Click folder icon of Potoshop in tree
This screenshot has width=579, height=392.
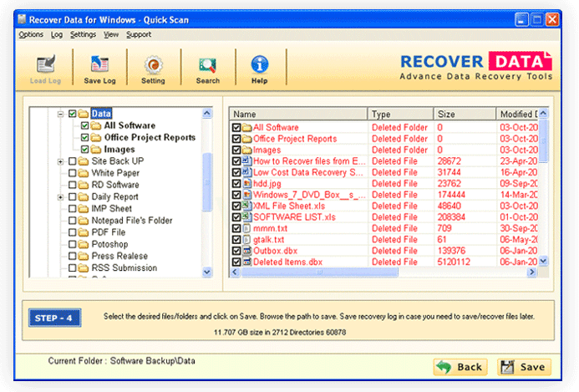pyautogui.click(x=84, y=244)
